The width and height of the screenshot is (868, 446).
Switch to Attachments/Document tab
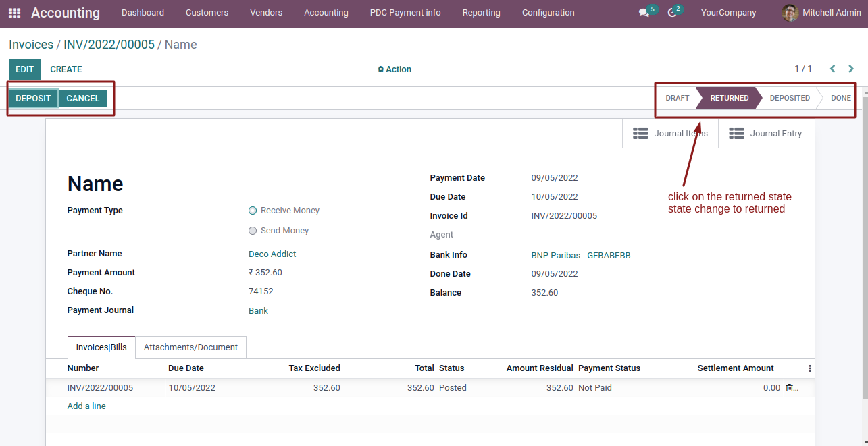(x=190, y=347)
